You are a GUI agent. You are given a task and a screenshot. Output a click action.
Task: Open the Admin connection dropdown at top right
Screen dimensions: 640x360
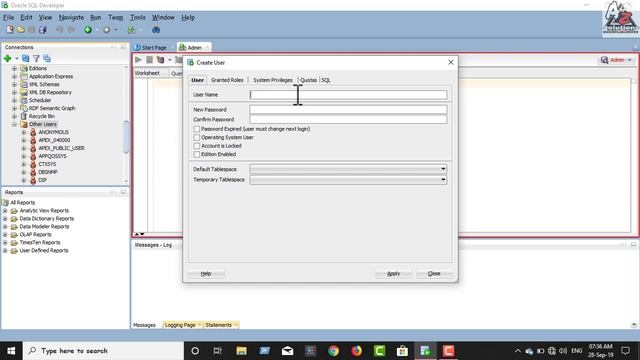tap(630, 60)
